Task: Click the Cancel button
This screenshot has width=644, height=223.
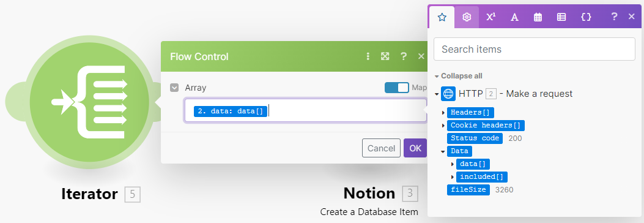Action: coord(381,148)
